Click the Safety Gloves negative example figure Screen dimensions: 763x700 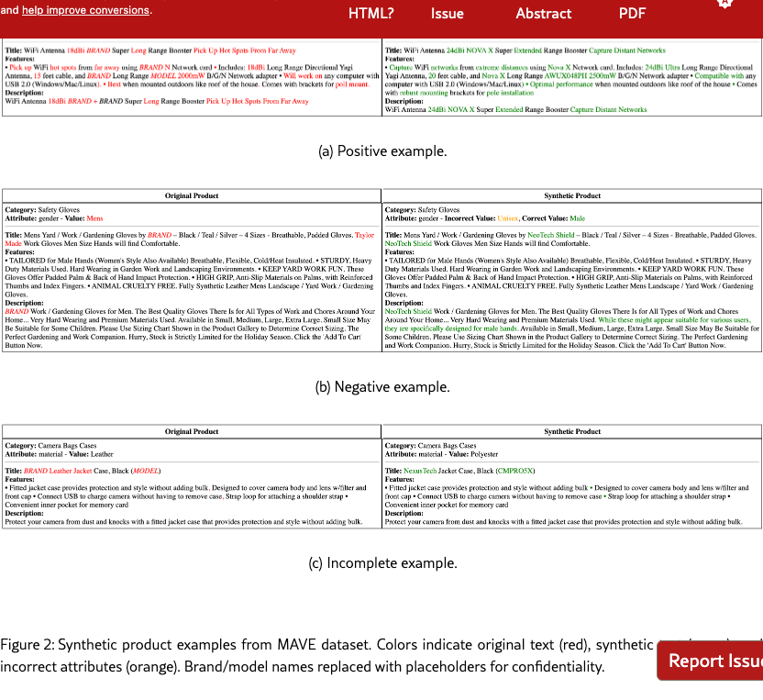click(381, 270)
